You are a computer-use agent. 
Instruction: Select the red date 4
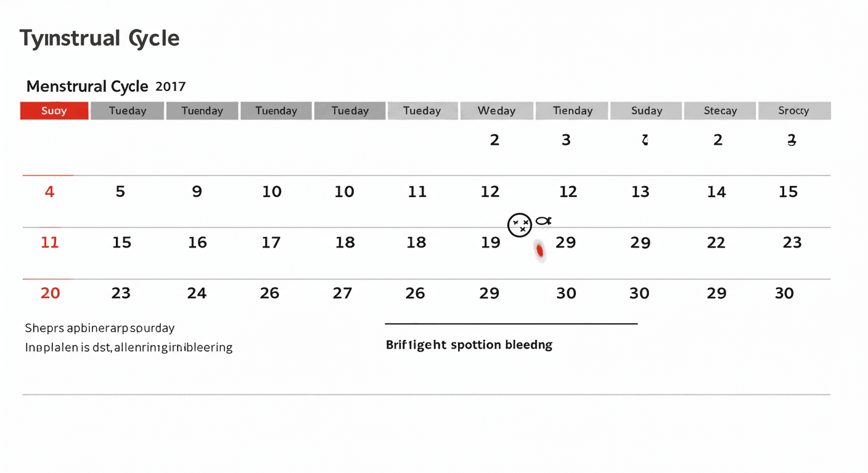[49, 192]
